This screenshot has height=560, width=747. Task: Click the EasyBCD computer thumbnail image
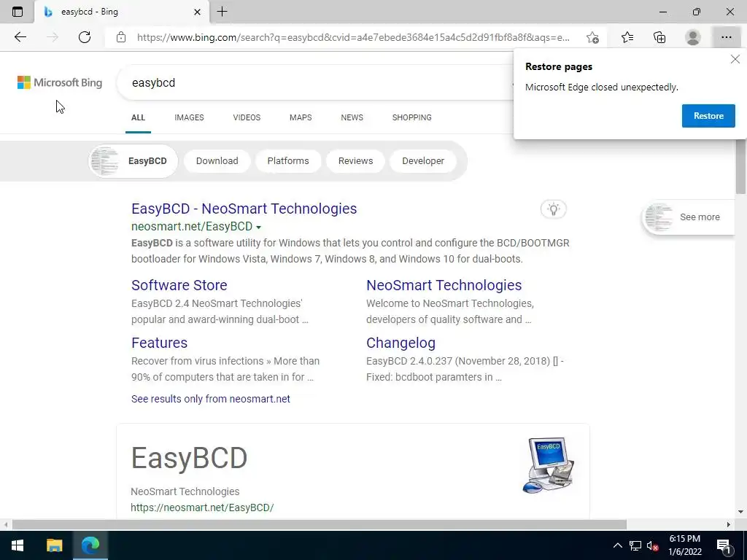(x=549, y=465)
